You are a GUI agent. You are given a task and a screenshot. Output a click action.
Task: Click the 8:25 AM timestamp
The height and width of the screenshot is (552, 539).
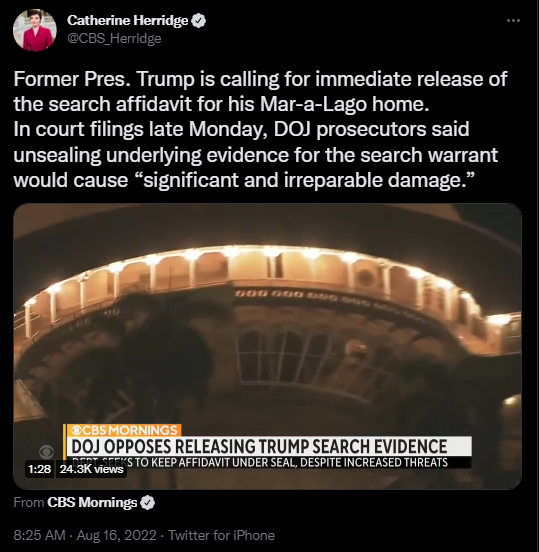[39, 535]
